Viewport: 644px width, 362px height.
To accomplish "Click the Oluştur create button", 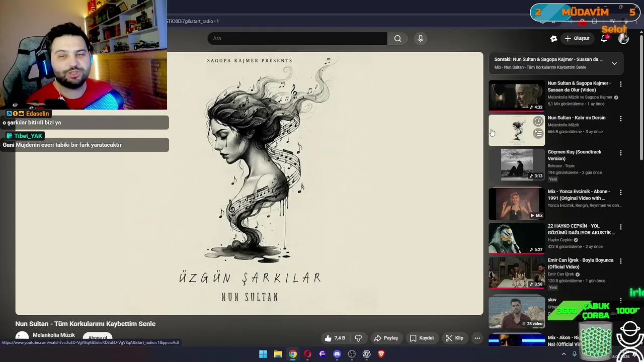I will tap(577, 38).
